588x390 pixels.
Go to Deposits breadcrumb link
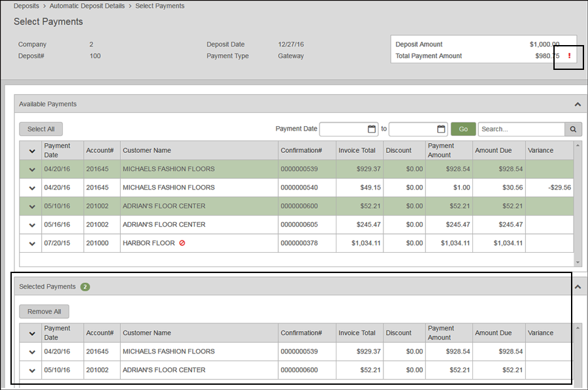26,6
